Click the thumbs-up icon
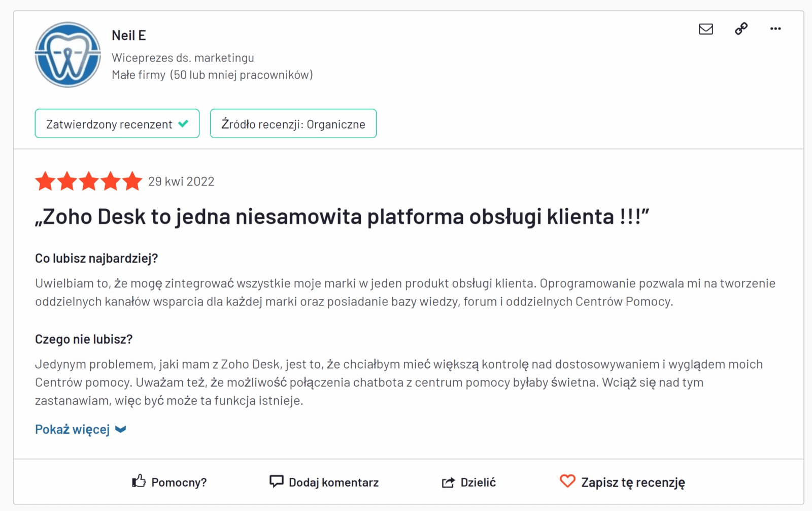Image resolution: width=812 pixels, height=511 pixels. tap(139, 481)
